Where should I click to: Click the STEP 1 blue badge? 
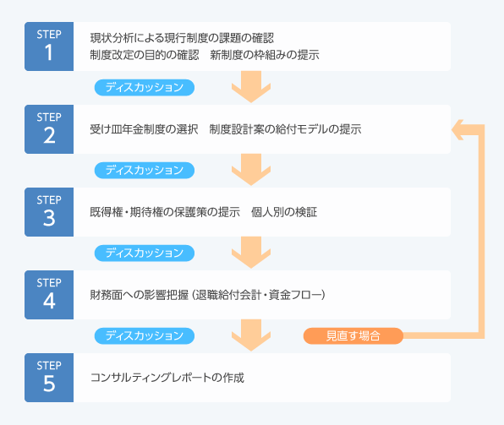49,46
